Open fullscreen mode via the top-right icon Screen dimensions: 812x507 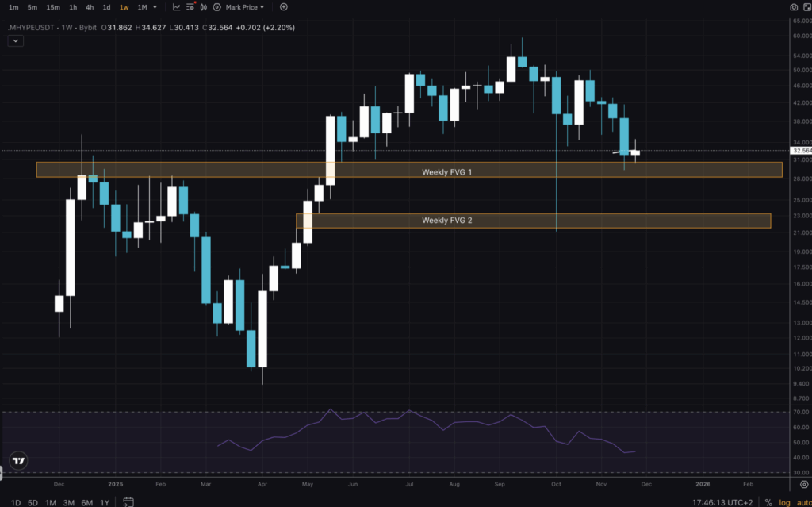coord(806,7)
